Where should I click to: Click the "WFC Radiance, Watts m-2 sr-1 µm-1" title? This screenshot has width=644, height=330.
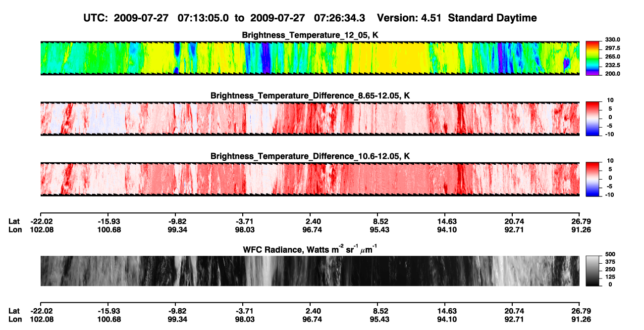310,249
